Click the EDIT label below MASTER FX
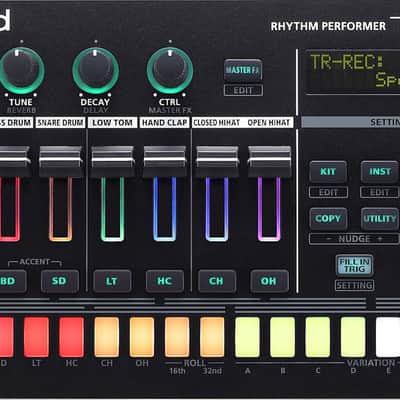This screenshot has height=400, width=400. pos(243,91)
